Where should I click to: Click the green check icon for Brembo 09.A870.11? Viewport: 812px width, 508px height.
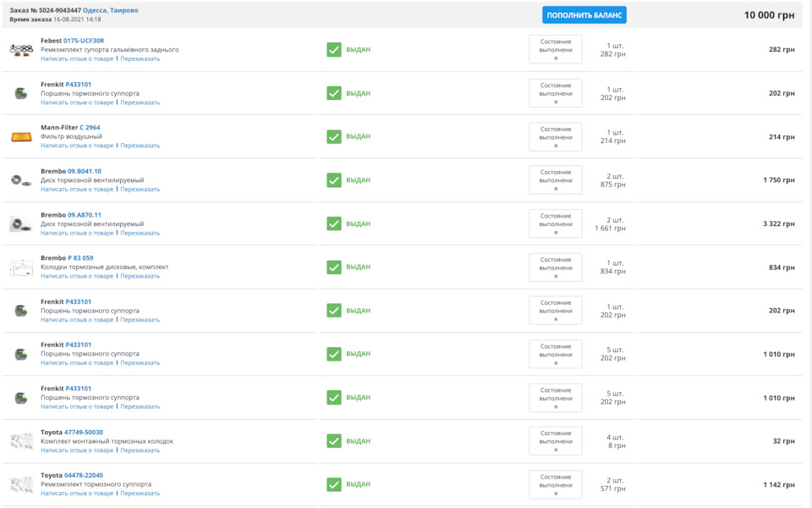click(x=334, y=224)
